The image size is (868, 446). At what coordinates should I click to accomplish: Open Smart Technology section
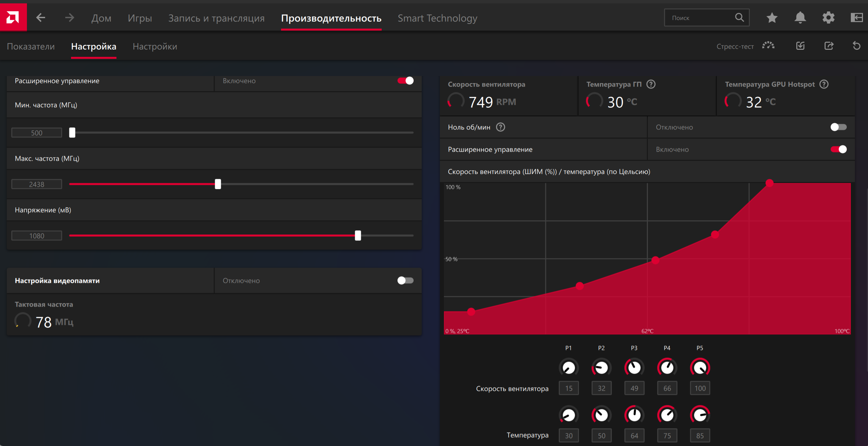click(x=437, y=18)
